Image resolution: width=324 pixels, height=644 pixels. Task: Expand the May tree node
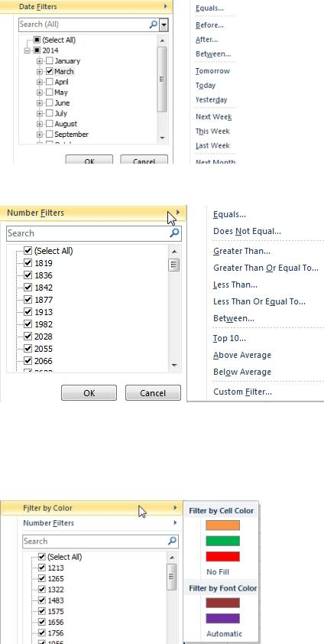[x=40, y=93]
